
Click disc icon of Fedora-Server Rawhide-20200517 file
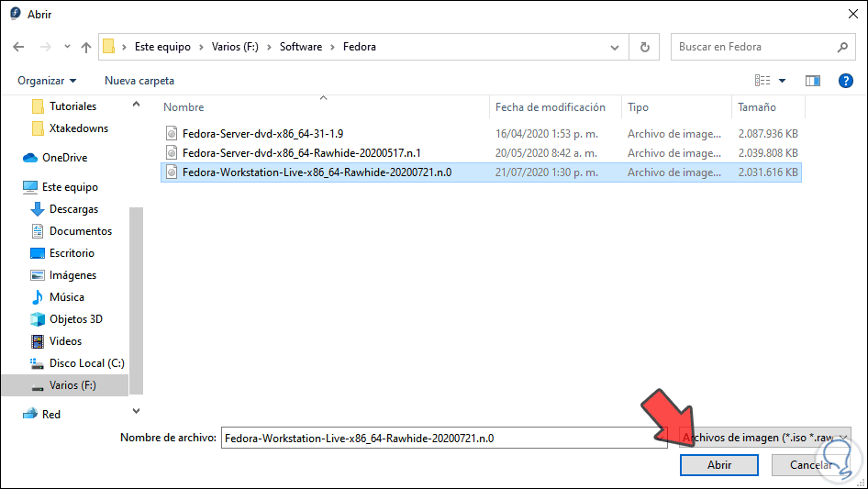click(x=172, y=153)
